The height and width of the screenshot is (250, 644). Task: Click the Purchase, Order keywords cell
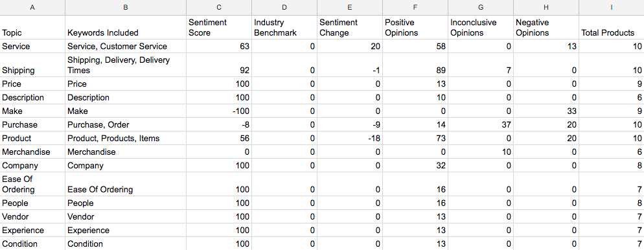tap(126, 124)
